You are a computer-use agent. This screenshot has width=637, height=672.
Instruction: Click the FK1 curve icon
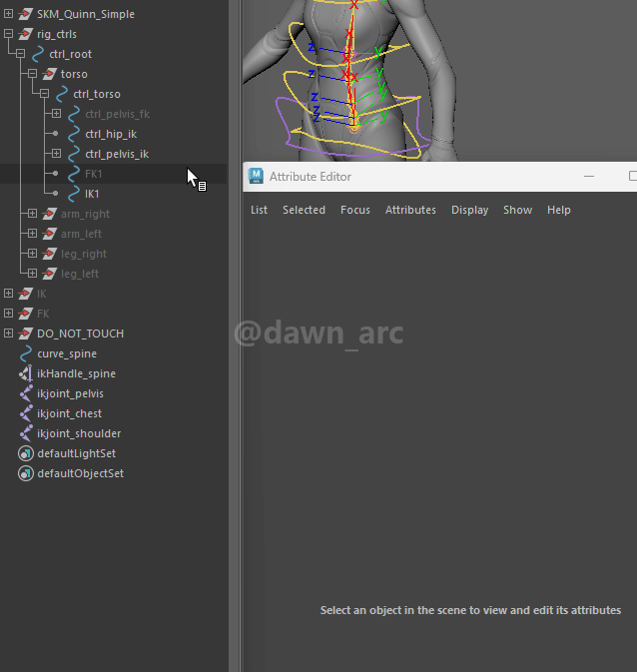(x=74, y=174)
